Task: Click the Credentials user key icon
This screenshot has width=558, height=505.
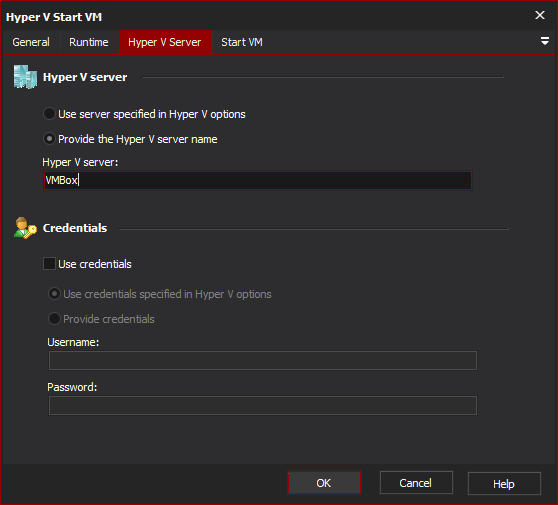Action: point(25,228)
